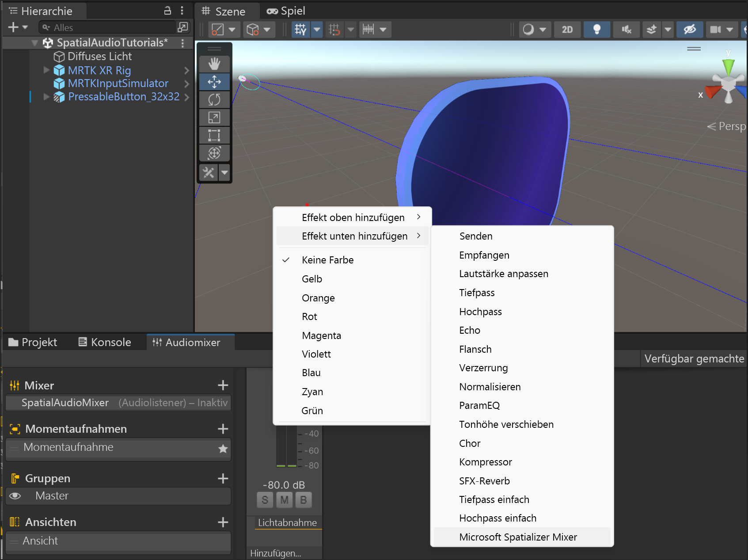Select Microsoft Spatializer Mixer from the menu
Viewport: 748px width, 560px height.
coord(518,537)
